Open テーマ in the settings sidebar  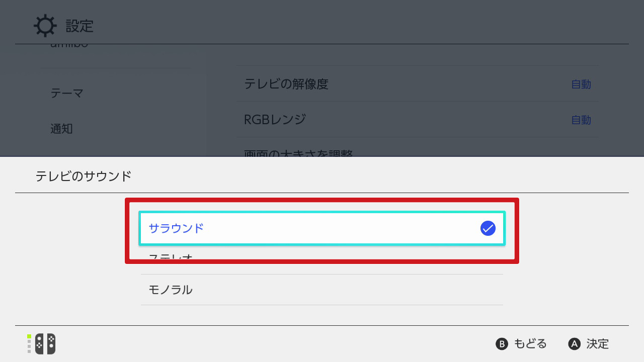coord(67,93)
